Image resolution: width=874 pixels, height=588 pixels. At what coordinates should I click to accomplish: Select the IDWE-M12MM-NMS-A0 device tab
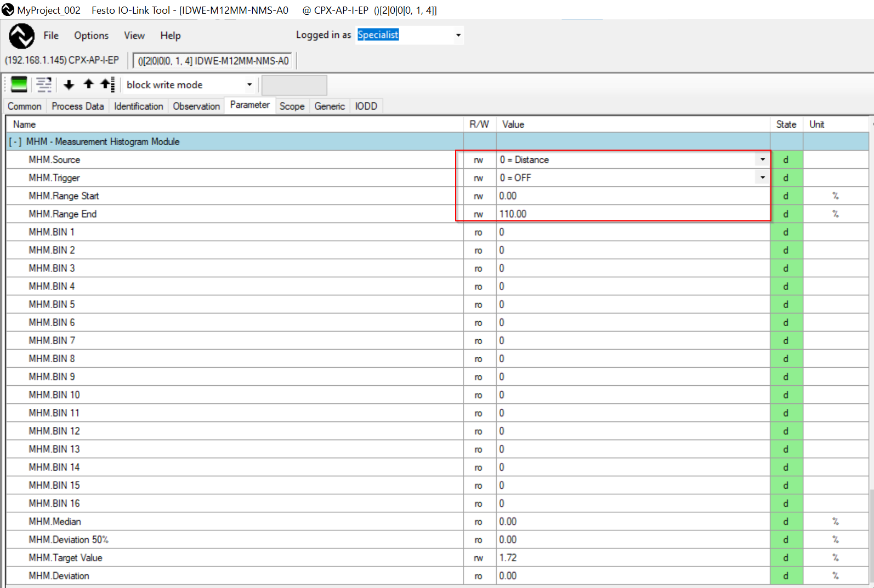click(213, 61)
